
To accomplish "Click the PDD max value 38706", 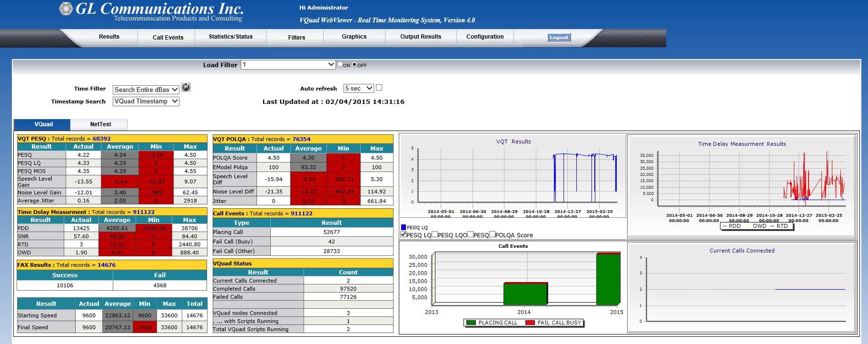I will click(189, 228).
